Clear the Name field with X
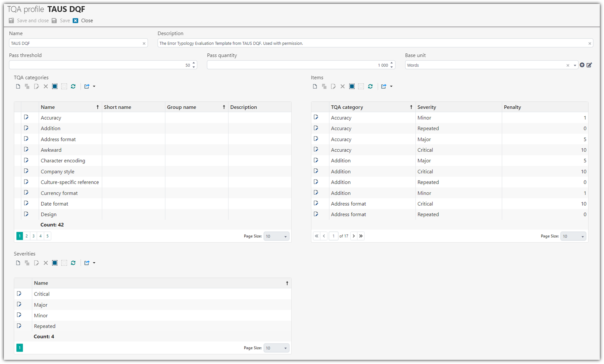Viewport: 604px width, 364px height. coord(144,43)
